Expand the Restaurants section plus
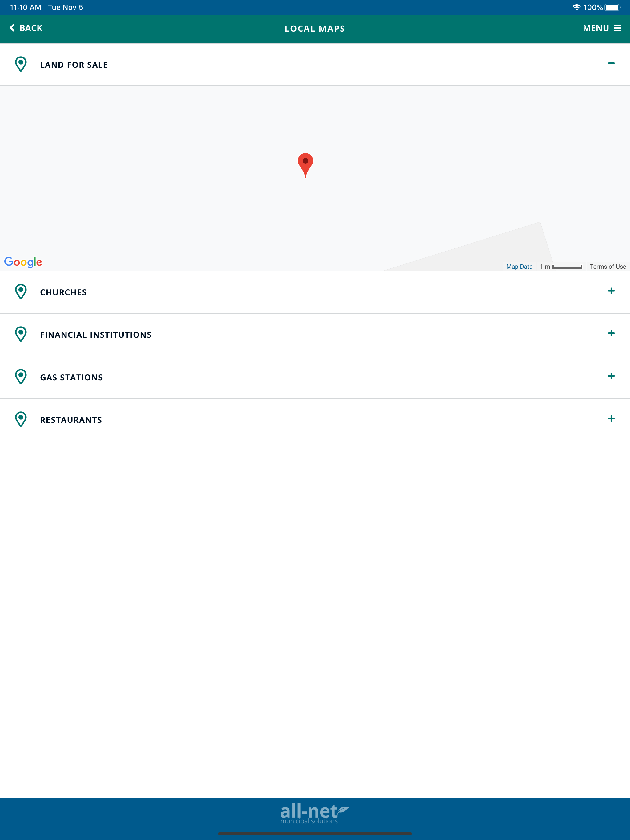 click(x=611, y=418)
